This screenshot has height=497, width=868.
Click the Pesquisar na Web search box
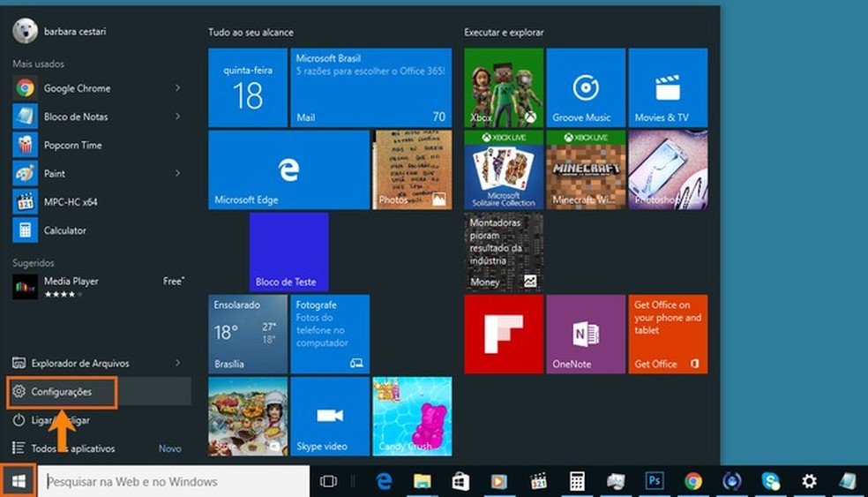(175, 481)
